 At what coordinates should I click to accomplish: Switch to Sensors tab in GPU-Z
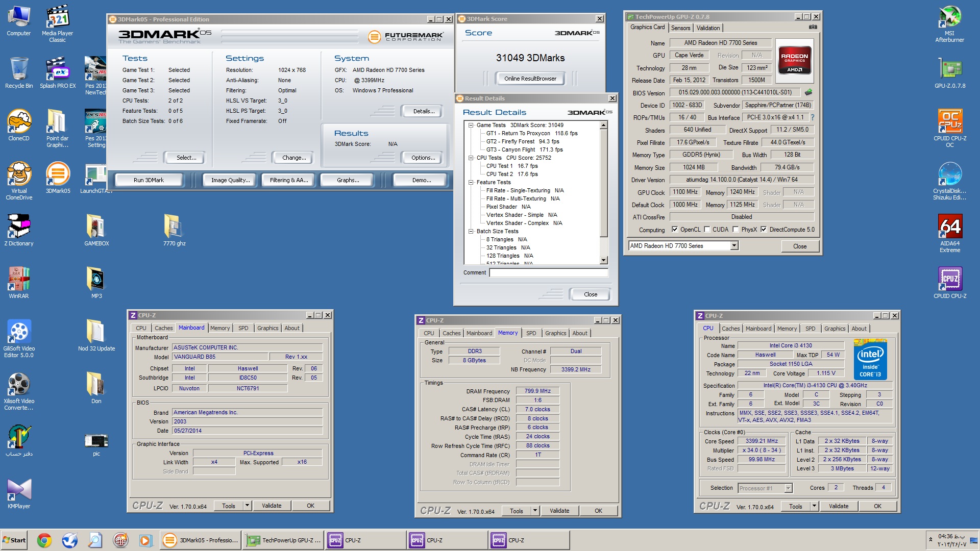(x=680, y=28)
